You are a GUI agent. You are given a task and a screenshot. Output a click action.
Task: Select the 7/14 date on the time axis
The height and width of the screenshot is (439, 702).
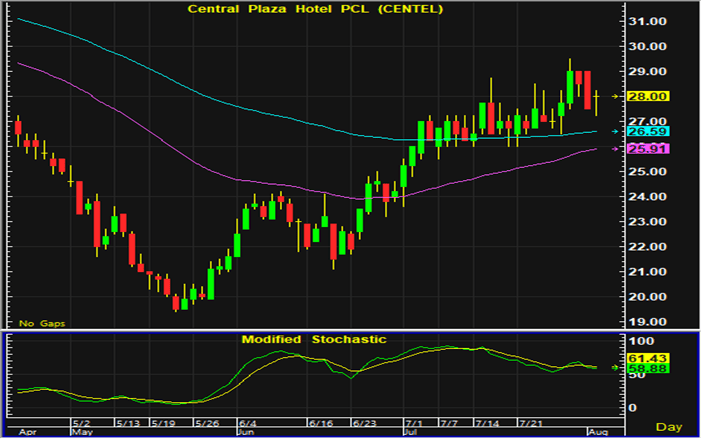coord(490,423)
